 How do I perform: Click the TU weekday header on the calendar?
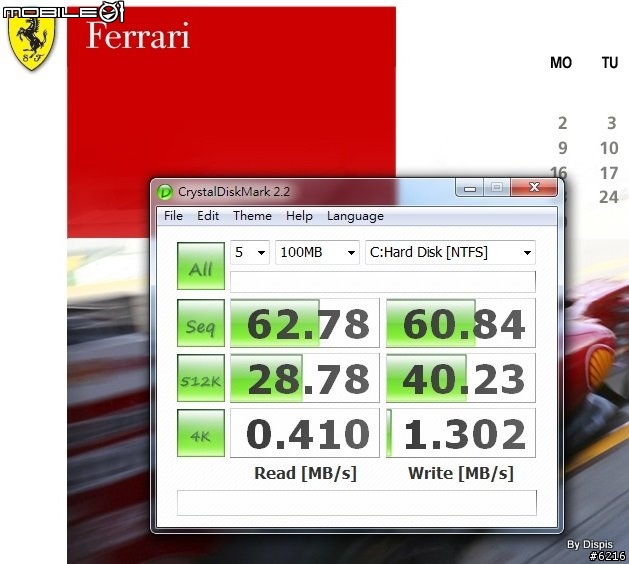pos(610,63)
